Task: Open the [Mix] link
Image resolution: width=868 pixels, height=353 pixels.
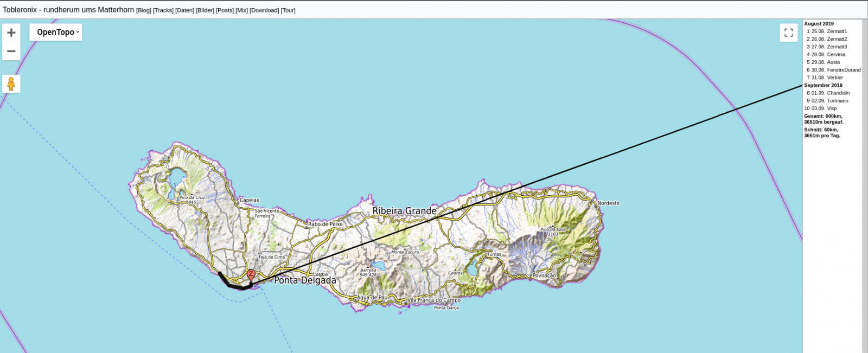Action: click(x=242, y=10)
